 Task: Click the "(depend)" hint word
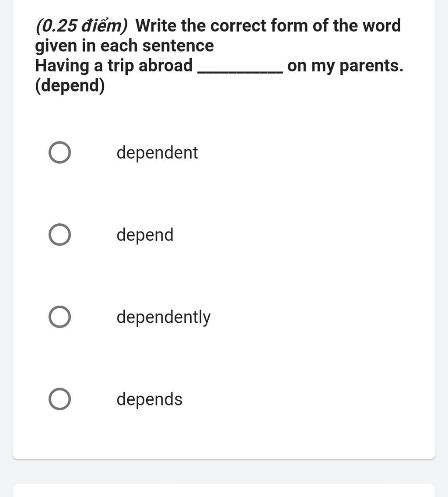70,85
